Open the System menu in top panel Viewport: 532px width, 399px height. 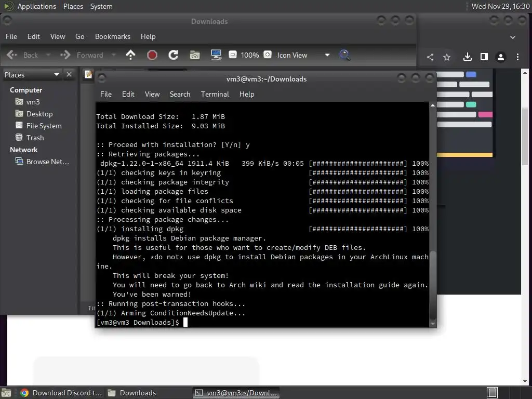(x=101, y=6)
